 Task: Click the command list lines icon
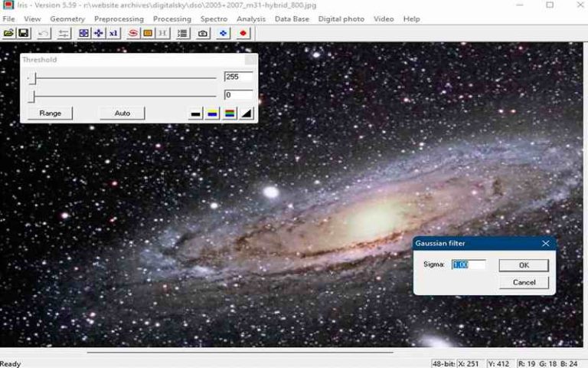point(182,33)
